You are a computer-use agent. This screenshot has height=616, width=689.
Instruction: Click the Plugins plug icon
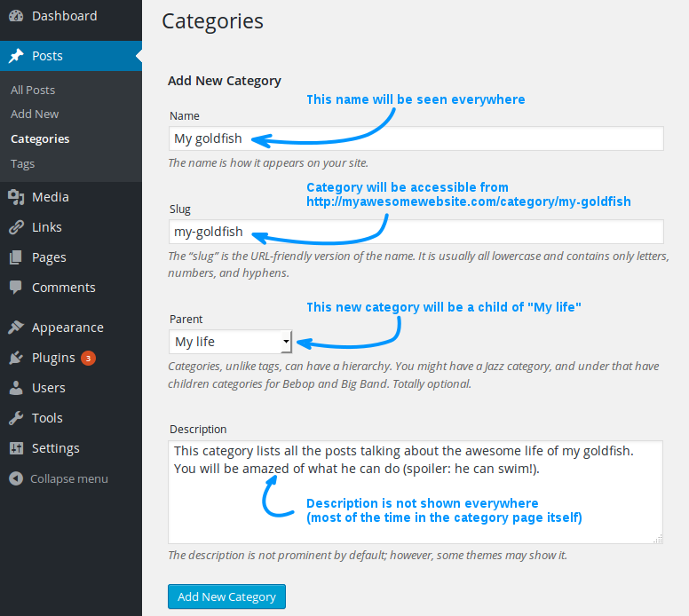click(x=16, y=358)
